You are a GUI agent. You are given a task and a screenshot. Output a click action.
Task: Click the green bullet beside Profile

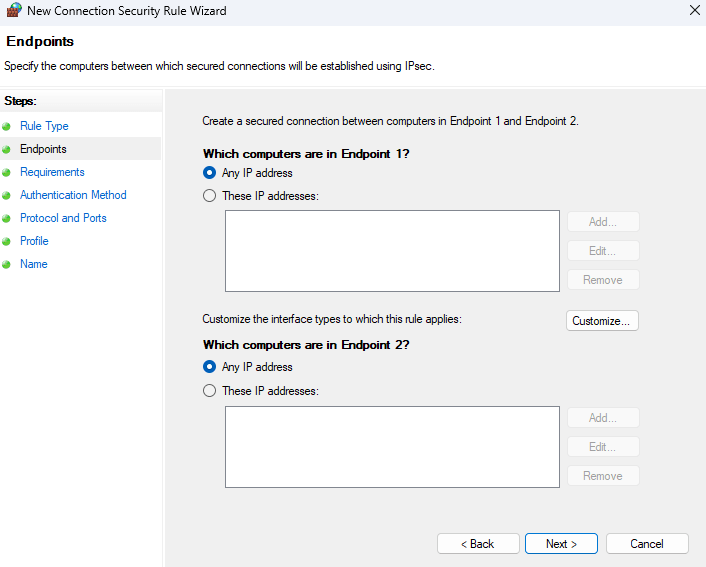click(x=6, y=242)
